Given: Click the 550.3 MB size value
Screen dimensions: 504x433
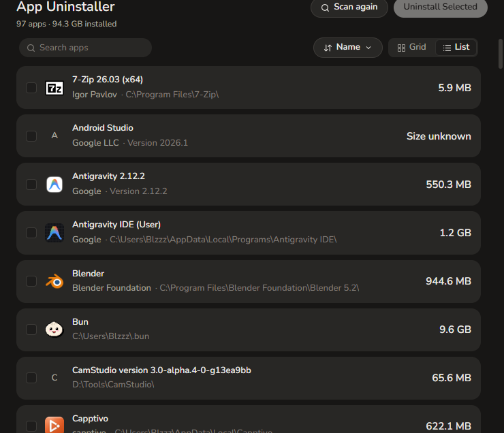Looking at the screenshot, I should [448, 185].
